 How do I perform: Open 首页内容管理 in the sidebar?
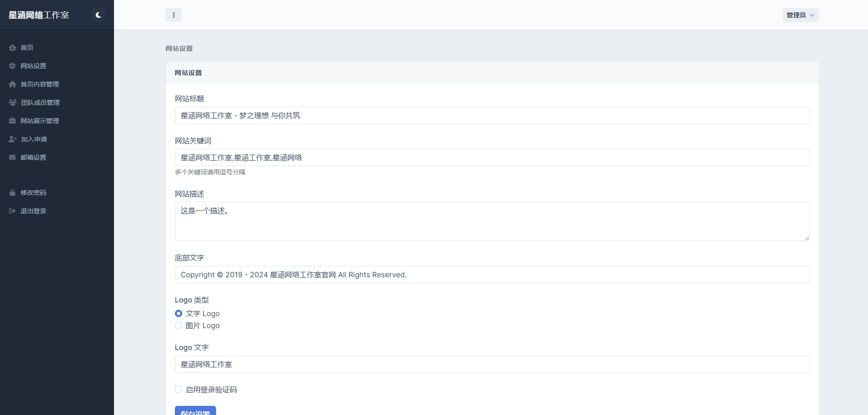click(40, 84)
